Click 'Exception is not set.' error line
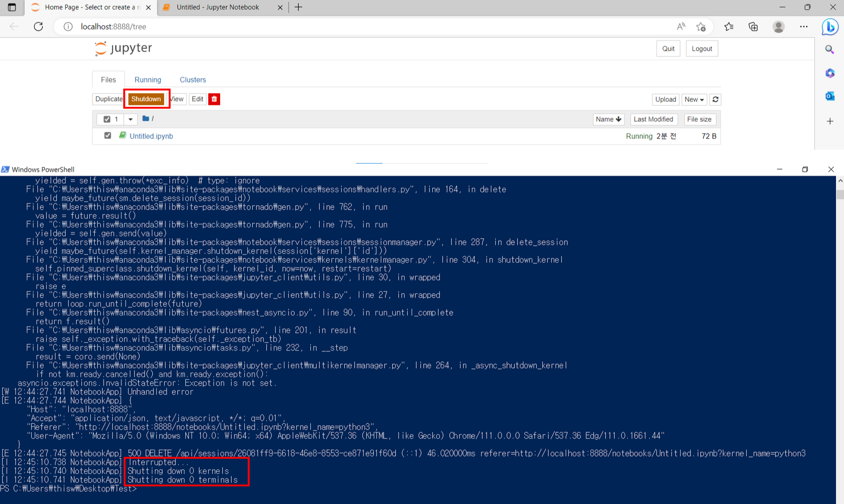The image size is (844, 504). pyautogui.click(x=230, y=383)
